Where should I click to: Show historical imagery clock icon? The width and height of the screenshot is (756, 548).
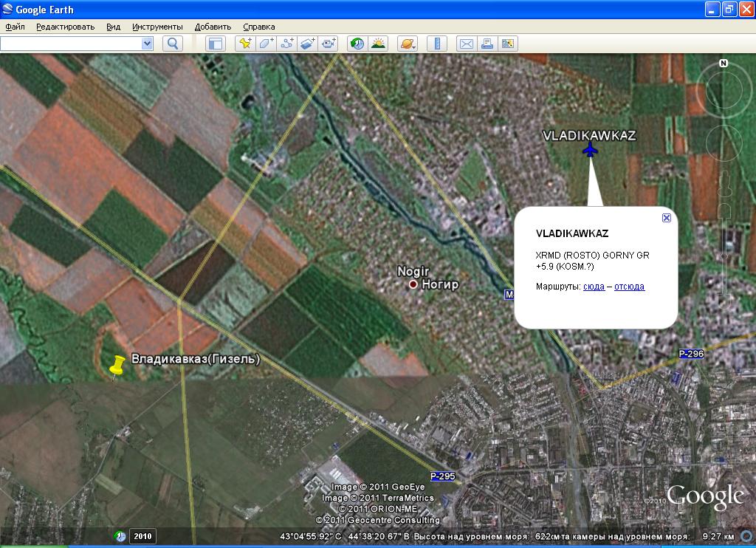pyautogui.click(x=357, y=44)
